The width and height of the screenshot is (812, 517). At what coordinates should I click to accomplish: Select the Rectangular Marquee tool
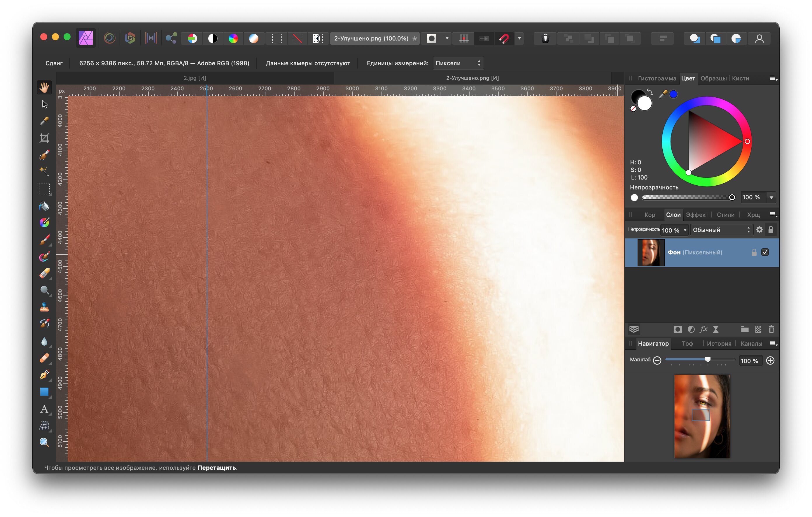[x=44, y=189]
